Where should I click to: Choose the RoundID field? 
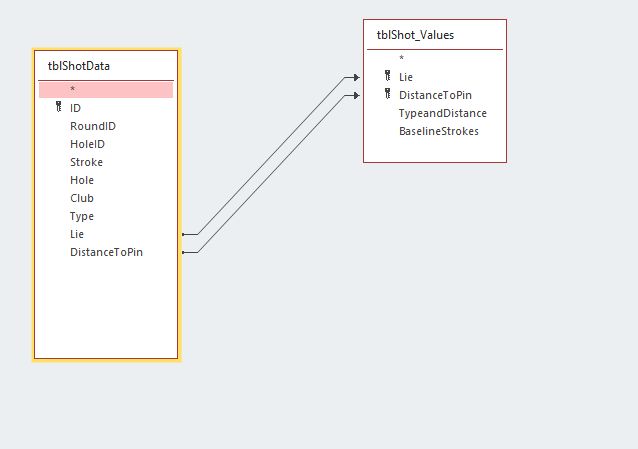tap(92, 126)
